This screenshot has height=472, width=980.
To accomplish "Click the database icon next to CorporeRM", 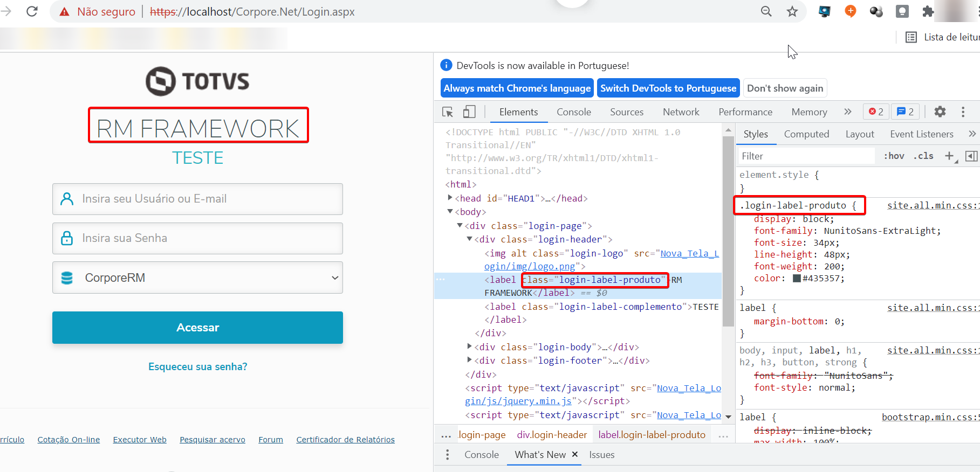I will pyautogui.click(x=67, y=277).
